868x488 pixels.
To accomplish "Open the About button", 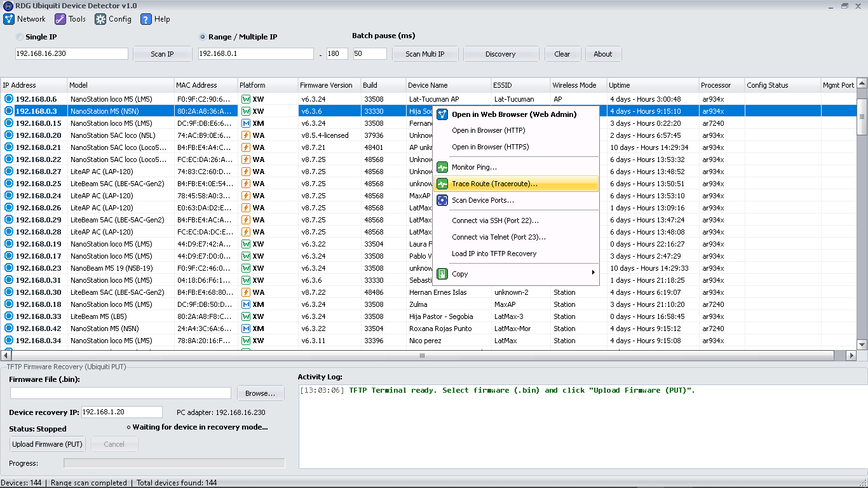I will [x=603, y=54].
